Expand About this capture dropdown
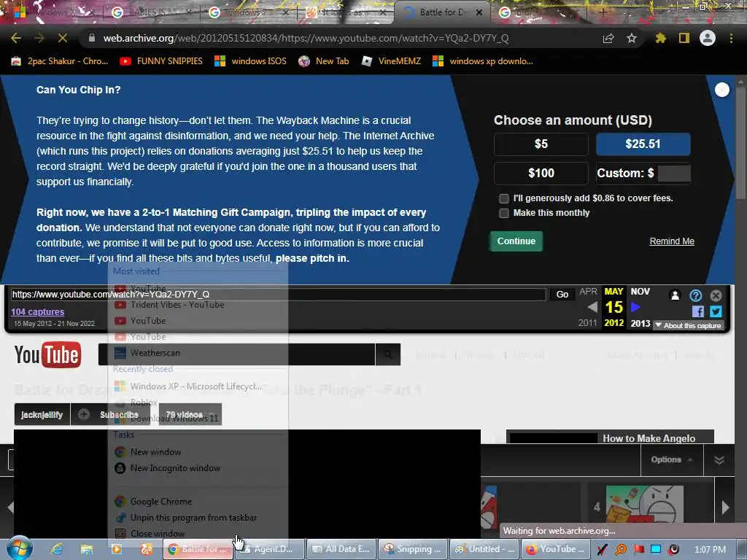Screen dimensions: 747x560 [x=688, y=325]
